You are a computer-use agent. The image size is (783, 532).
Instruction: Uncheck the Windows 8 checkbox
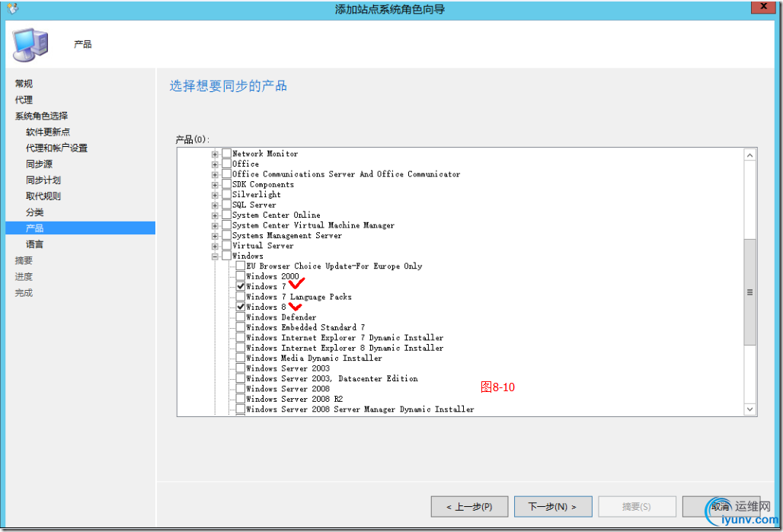[241, 307]
